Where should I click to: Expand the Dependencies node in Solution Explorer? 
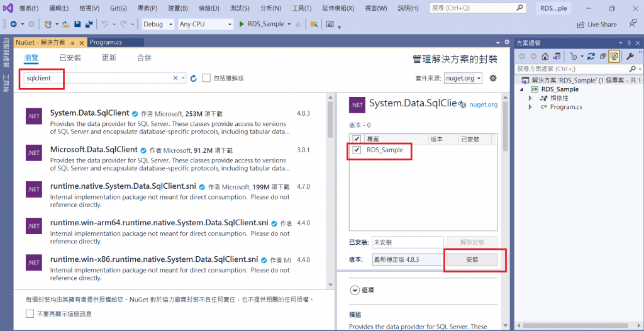point(530,98)
